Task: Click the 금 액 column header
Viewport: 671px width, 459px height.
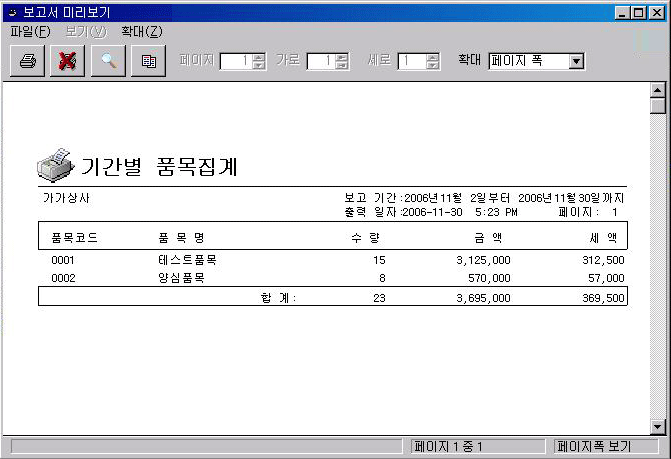Action: click(x=488, y=237)
